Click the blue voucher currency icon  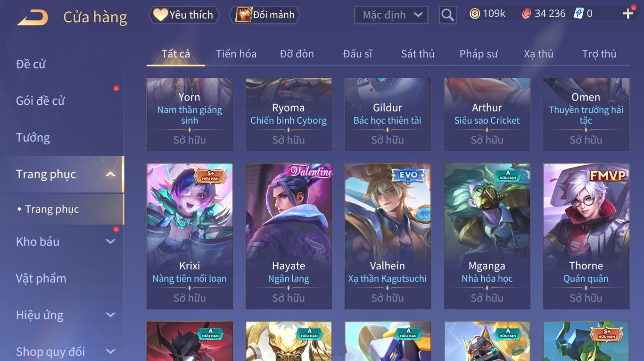[579, 14]
